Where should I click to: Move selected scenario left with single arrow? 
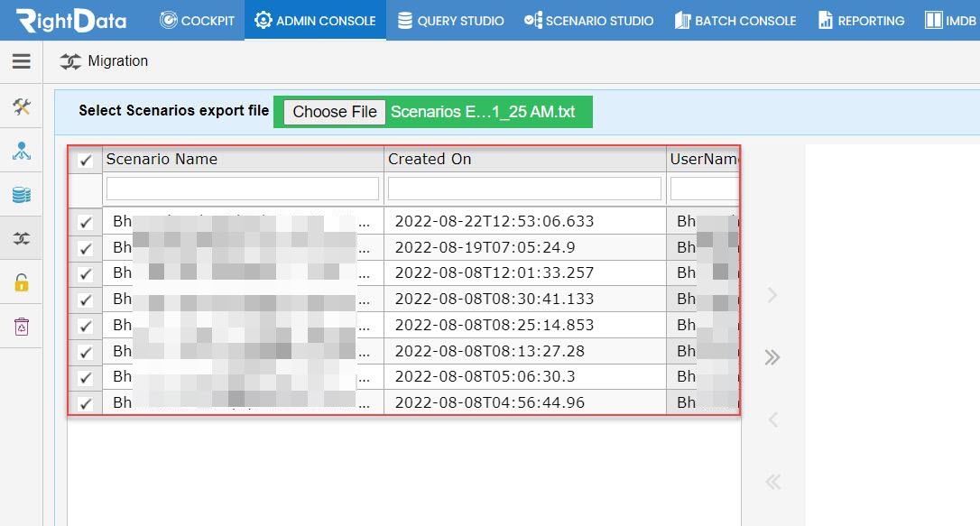[x=772, y=420]
